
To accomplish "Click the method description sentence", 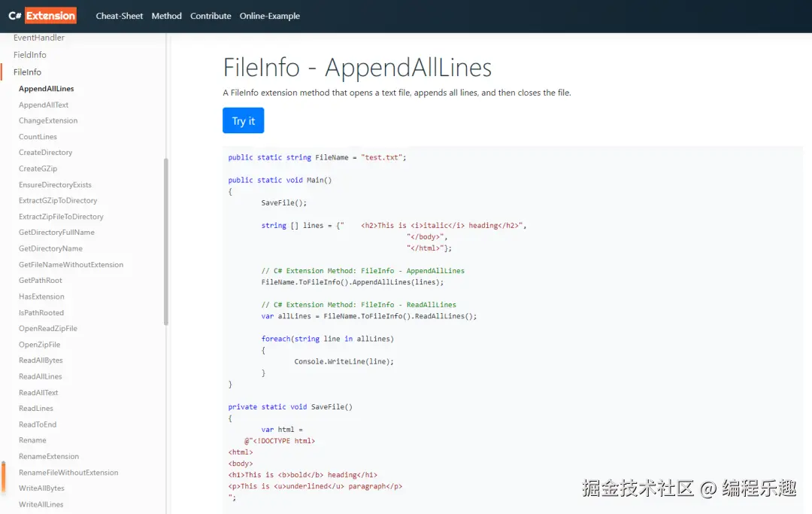I will point(397,93).
